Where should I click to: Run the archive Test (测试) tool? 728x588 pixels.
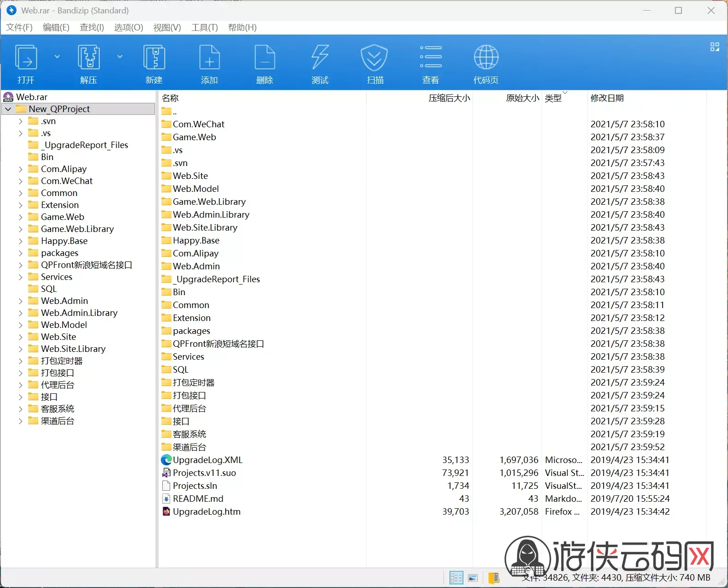(320, 64)
